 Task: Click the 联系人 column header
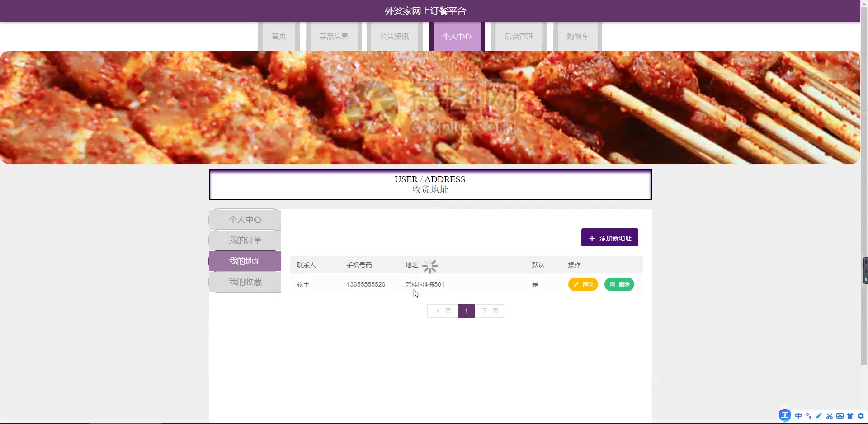point(306,265)
